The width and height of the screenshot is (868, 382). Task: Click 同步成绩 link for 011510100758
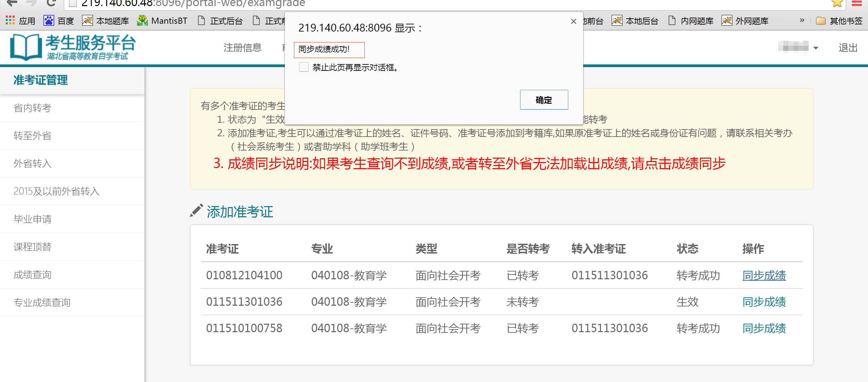click(764, 328)
